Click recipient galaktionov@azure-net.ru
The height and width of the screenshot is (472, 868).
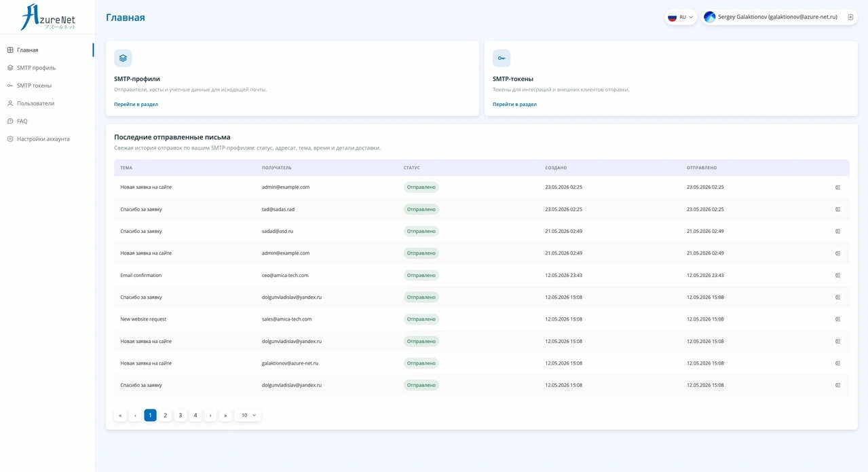point(290,363)
